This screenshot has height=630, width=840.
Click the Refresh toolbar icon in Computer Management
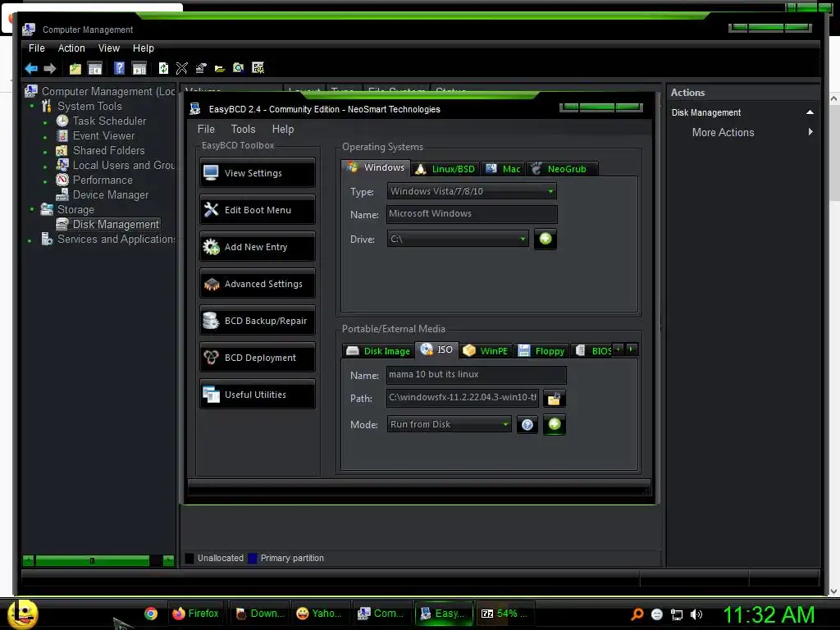tap(163, 68)
